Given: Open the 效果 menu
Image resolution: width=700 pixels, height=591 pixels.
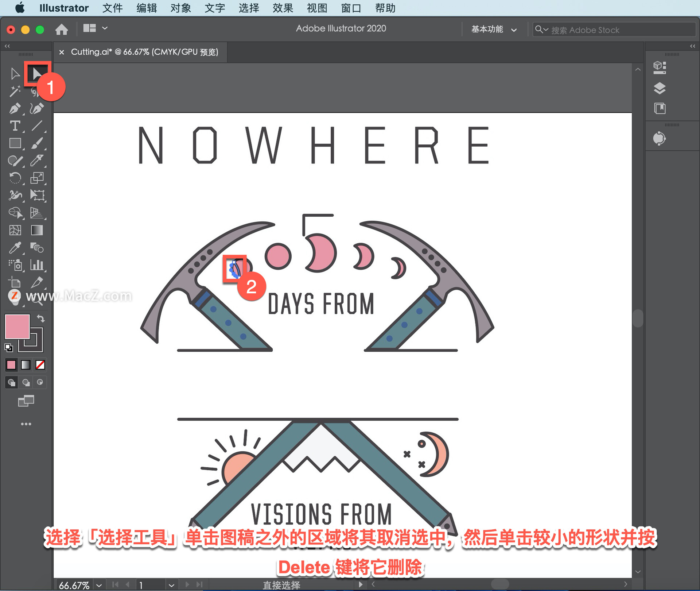Looking at the screenshot, I should click(x=283, y=8).
